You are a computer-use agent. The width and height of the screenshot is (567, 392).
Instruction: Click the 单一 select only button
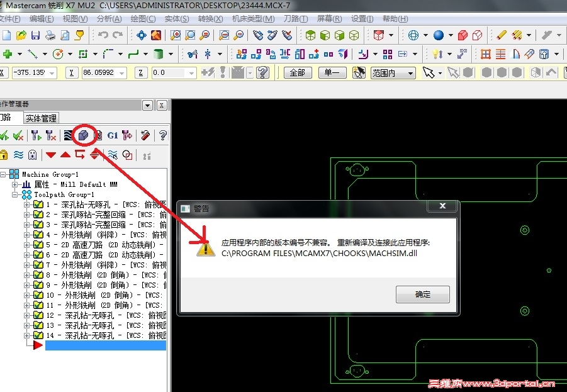332,73
